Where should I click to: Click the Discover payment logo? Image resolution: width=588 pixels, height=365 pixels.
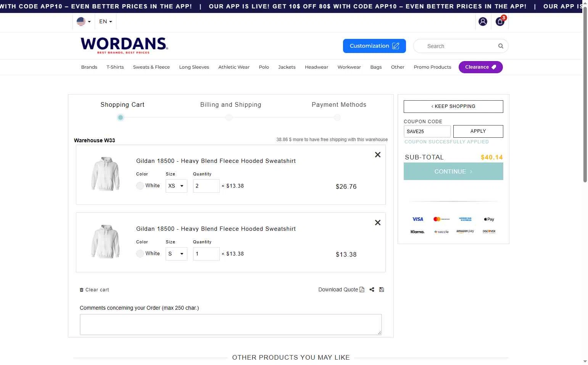point(489,231)
